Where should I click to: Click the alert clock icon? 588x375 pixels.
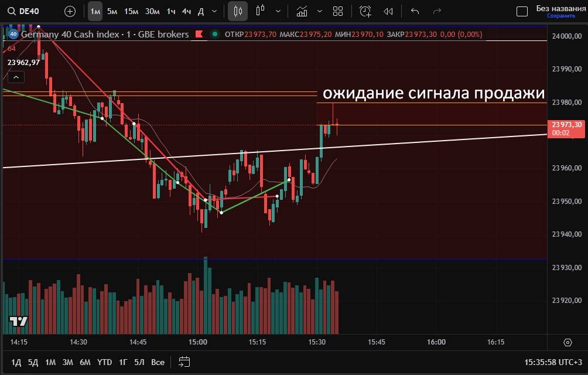365,11
